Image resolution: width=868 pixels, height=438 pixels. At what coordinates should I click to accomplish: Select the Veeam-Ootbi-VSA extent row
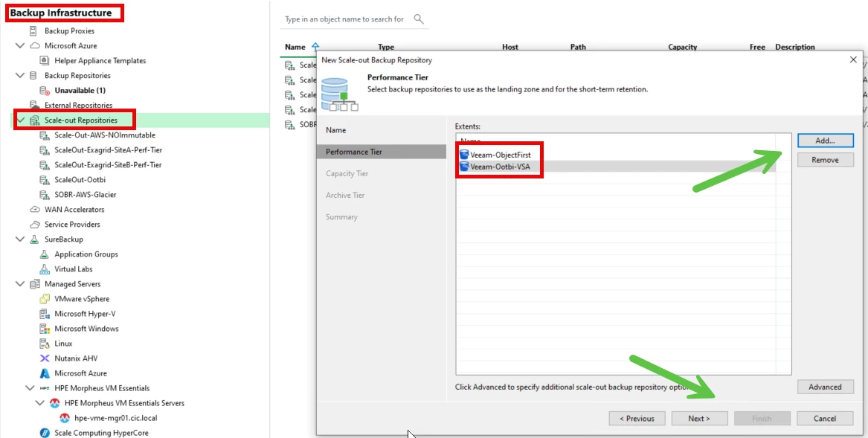(x=616, y=166)
